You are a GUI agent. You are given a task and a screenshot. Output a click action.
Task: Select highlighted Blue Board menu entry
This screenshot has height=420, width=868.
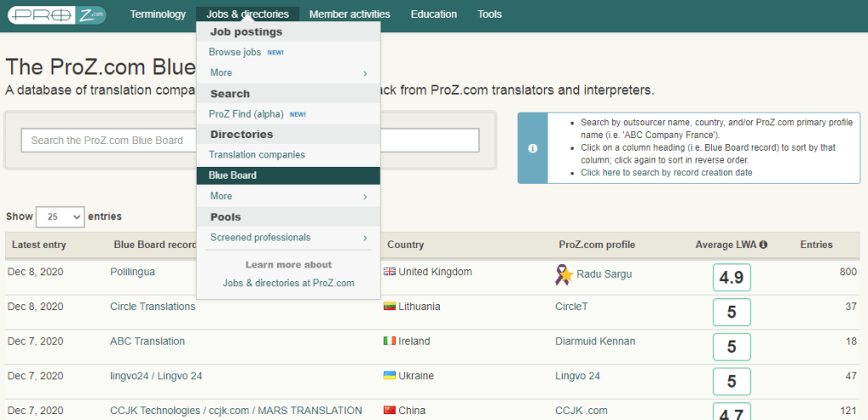click(x=288, y=175)
